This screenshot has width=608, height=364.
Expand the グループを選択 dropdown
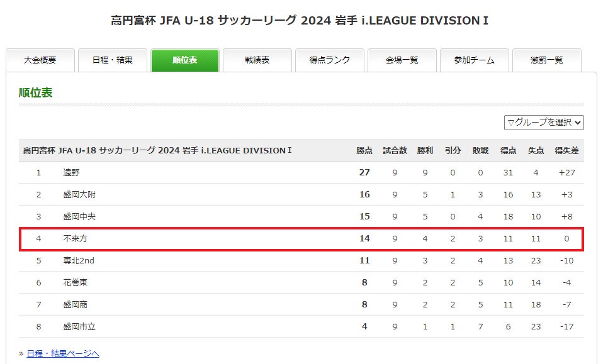pyautogui.click(x=544, y=122)
